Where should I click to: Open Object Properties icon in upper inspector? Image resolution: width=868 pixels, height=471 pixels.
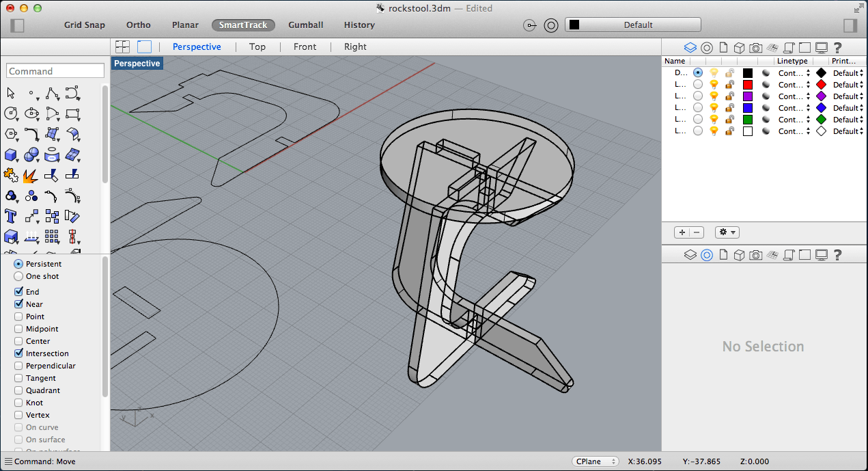(x=707, y=47)
